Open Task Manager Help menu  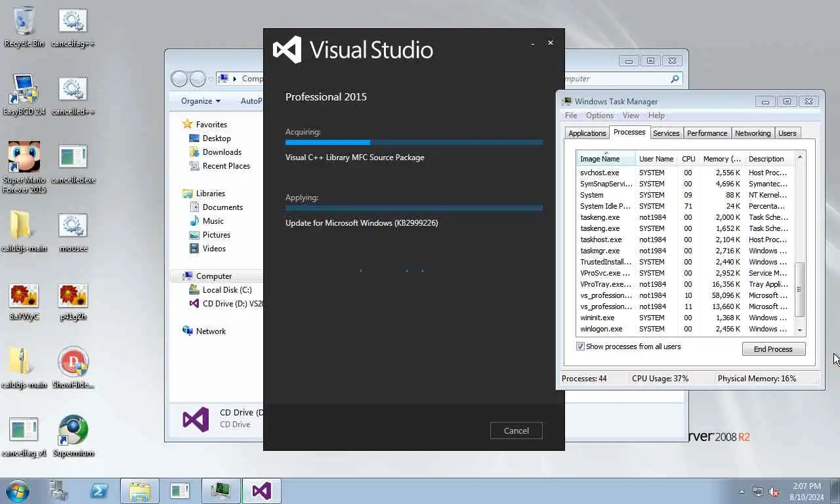pos(656,115)
